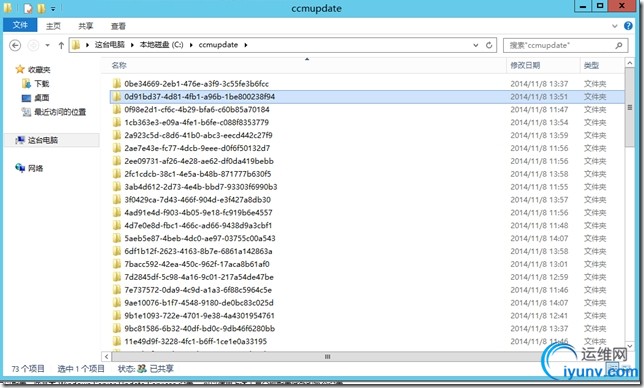Screen dimensions: 644x388
Task: Click 73 个项目 in status bar
Action: point(28,369)
